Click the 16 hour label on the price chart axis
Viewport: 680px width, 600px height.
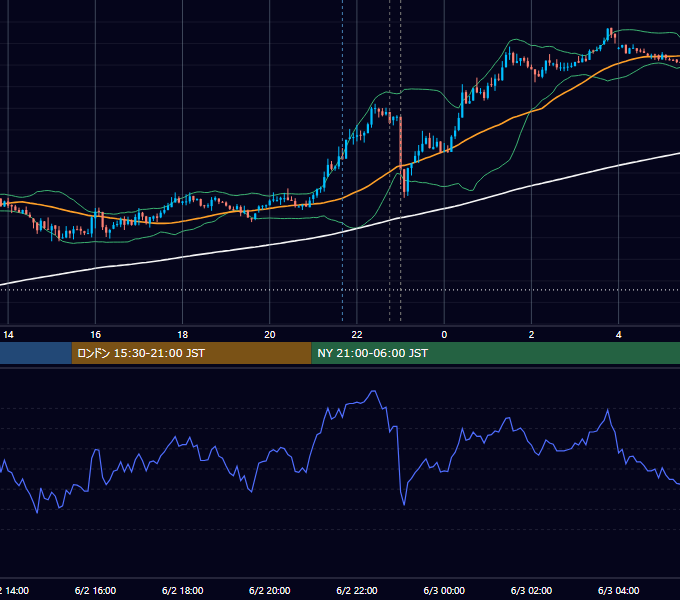95,335
